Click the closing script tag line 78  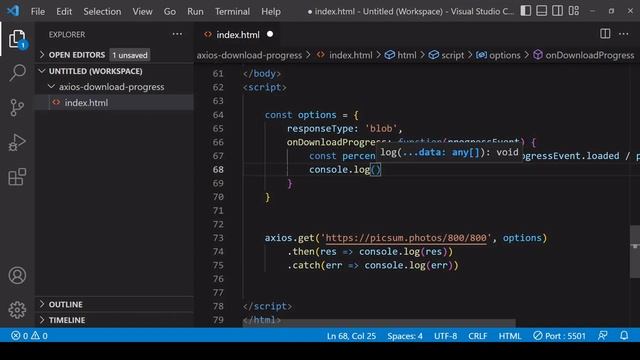(x=267, y=306)
